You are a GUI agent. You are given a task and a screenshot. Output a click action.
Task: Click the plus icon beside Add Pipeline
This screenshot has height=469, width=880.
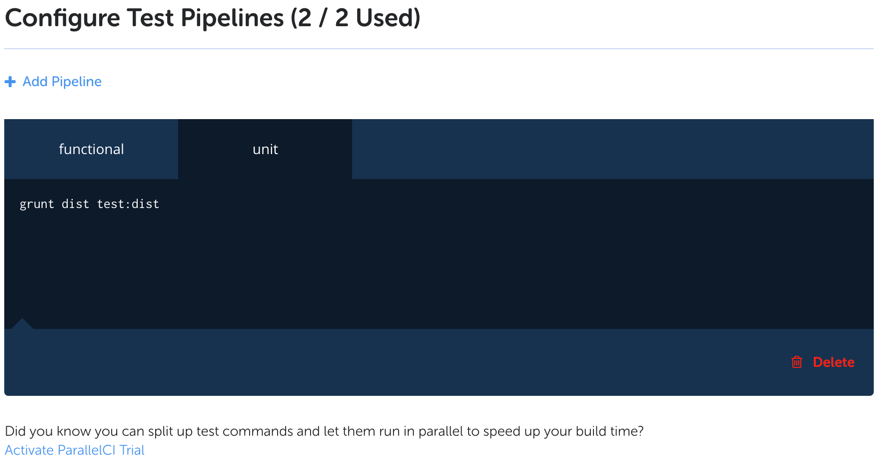coord(10,82)
